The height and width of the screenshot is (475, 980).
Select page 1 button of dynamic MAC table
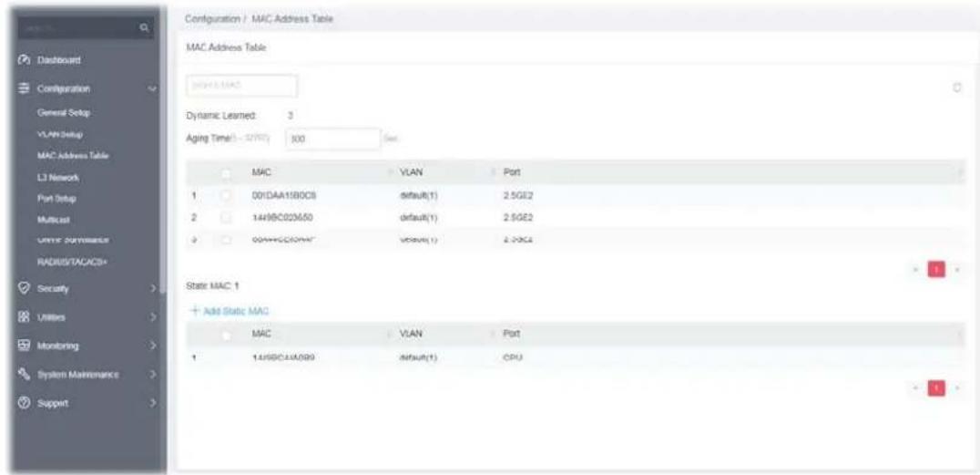point(936,268)
